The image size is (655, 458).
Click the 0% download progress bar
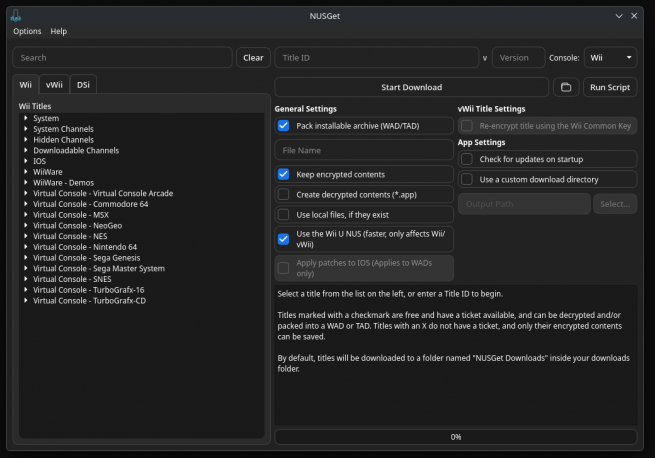(455, 437)
